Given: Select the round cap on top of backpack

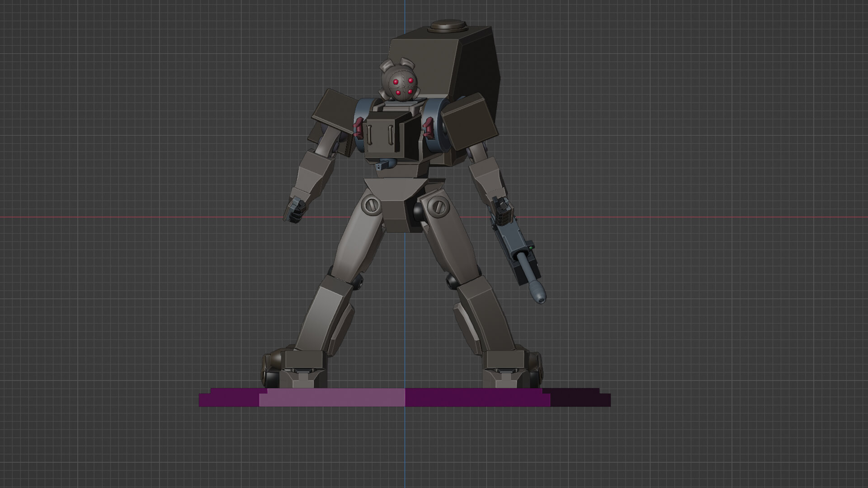Looking at the screenshot, I should coord(448,26).
